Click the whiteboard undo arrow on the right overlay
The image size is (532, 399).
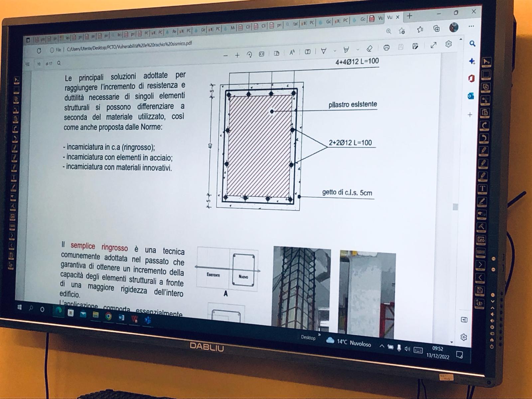point(484,138)
